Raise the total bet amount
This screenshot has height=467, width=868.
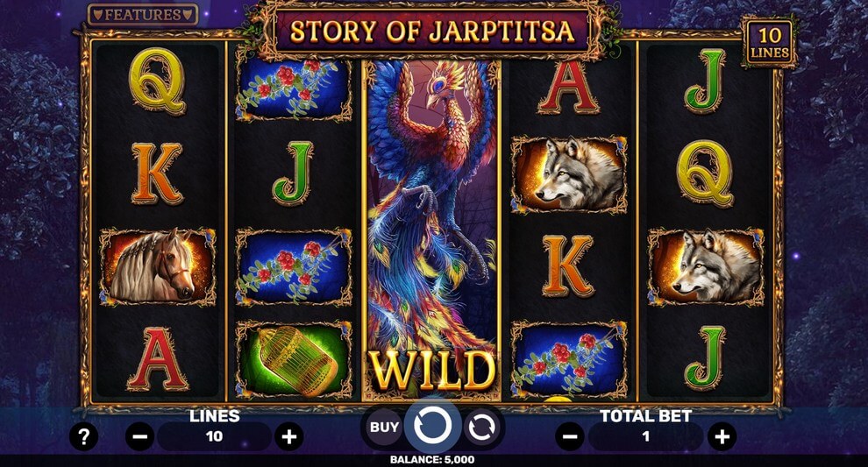tap(722, 437)
